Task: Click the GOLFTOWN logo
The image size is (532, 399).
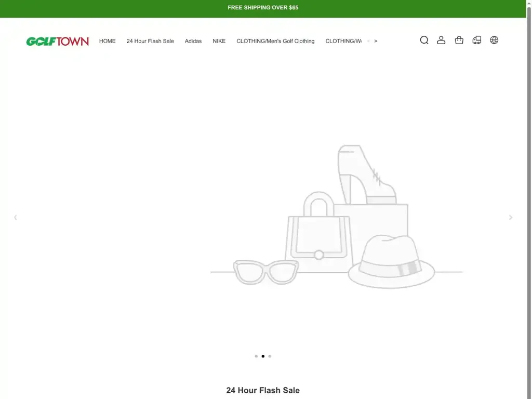Action: [58, 41]
